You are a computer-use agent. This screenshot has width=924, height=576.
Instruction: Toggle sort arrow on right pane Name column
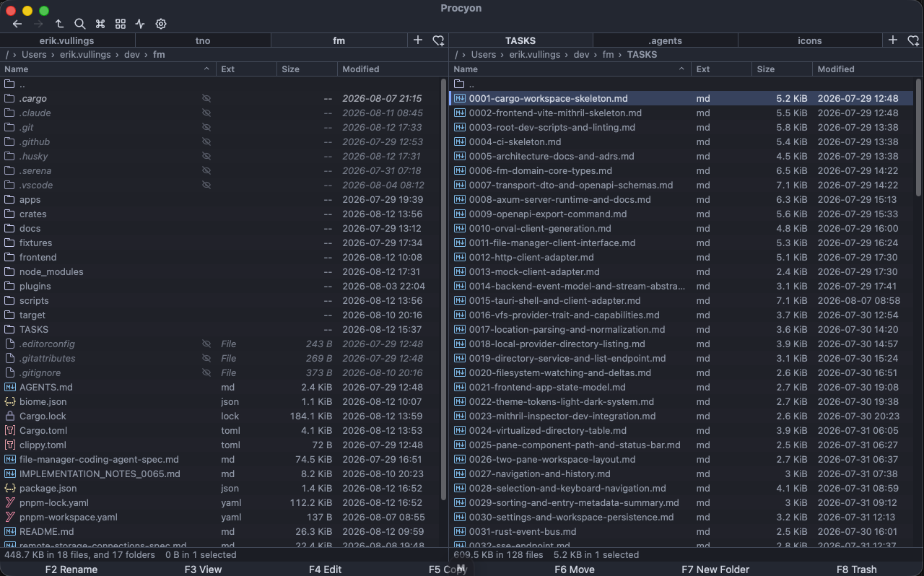(681, 69)
